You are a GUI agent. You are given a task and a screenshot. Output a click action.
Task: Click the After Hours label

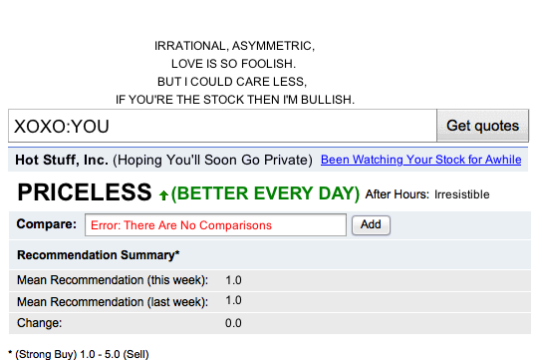tap(397, 195)
